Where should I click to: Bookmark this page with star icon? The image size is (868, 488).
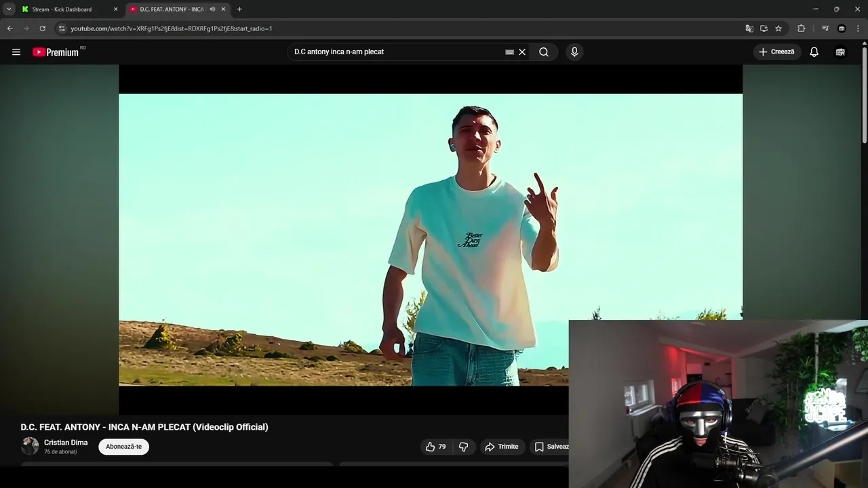tap(778, 28)
